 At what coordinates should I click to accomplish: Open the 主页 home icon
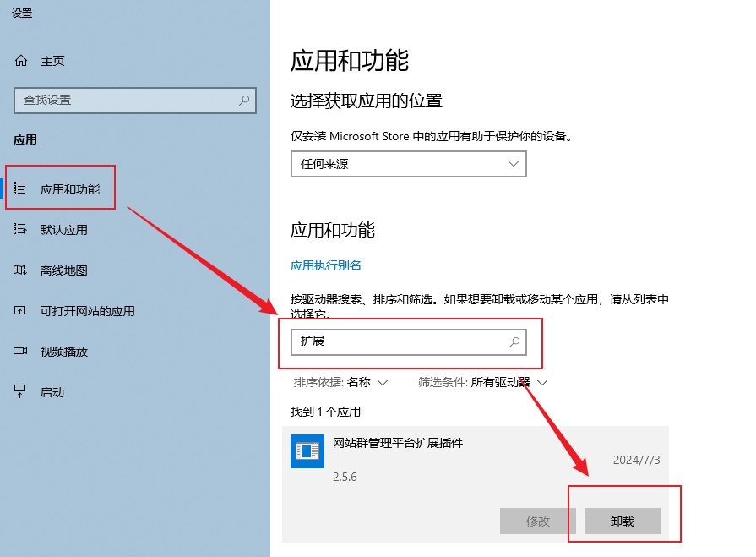[21, 61]
